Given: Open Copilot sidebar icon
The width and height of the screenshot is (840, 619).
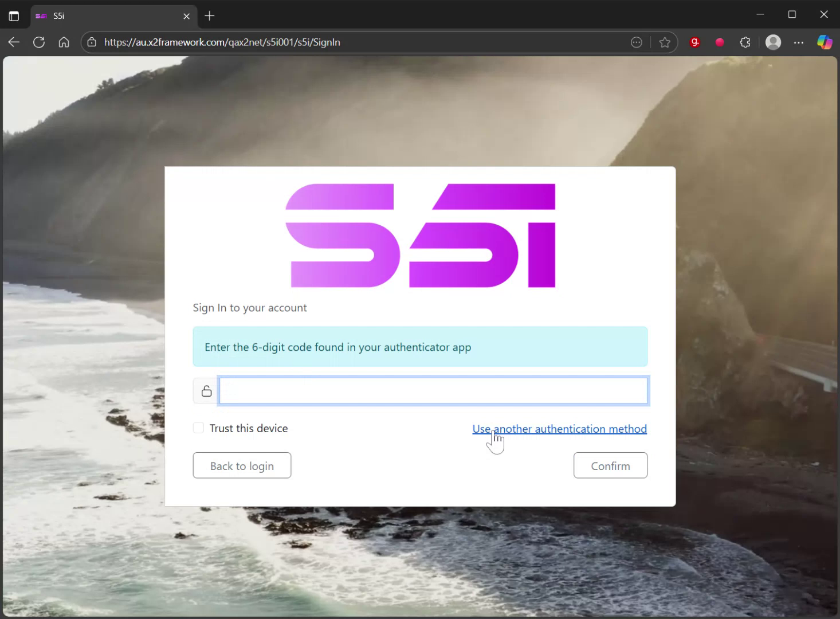Looking at the screenshot, I should tap(825, 42).
